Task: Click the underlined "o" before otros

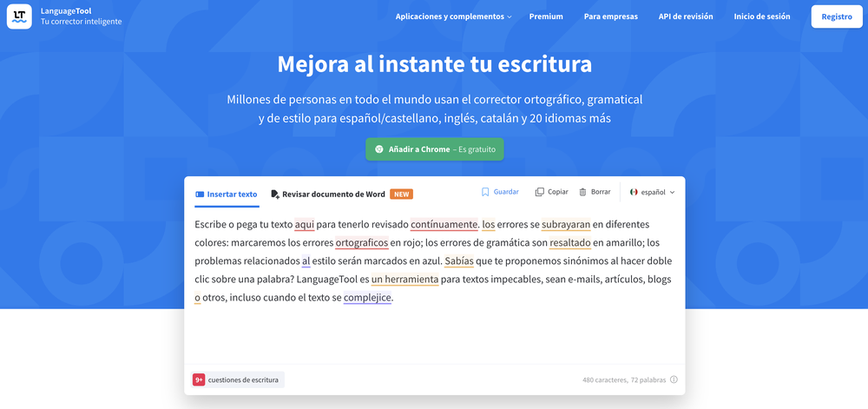Action: click(197, 298)
